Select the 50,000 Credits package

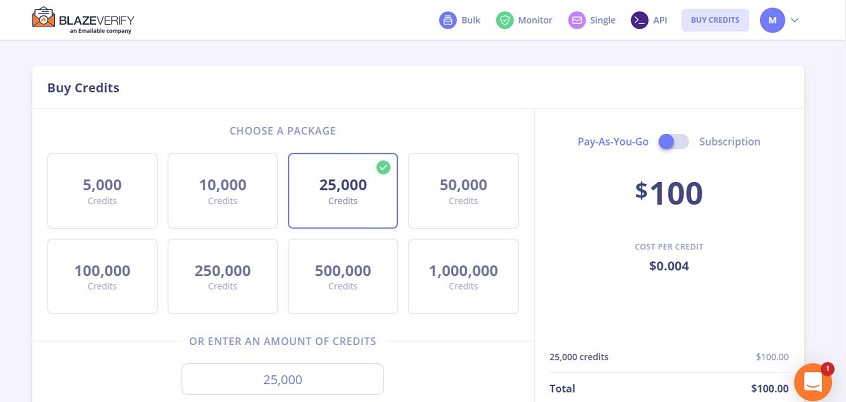463,190
